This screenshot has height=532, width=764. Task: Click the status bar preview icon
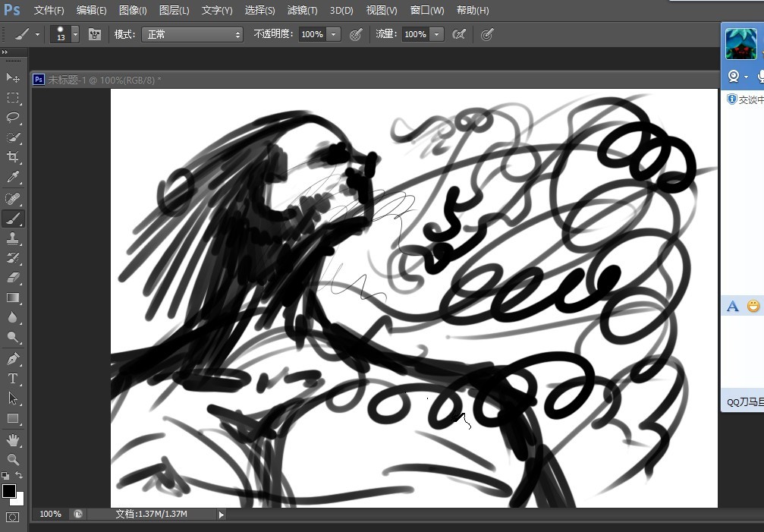(x=78, y=514)
